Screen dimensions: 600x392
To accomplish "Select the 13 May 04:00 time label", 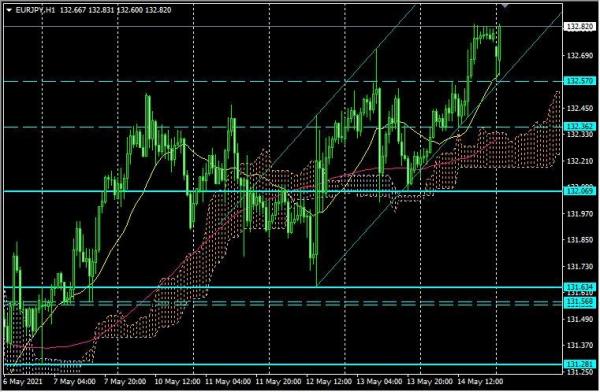I will [379, 382].
